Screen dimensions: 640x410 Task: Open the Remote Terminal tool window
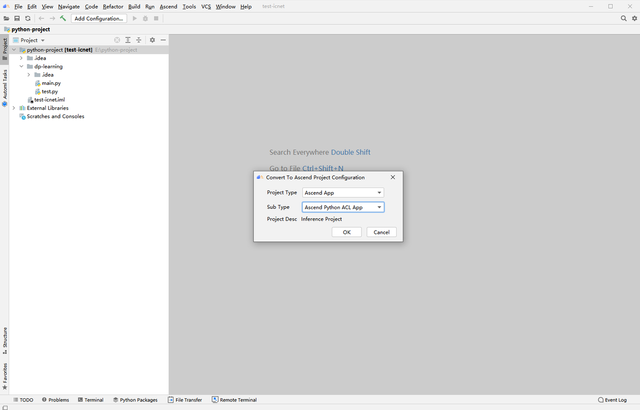234,400
